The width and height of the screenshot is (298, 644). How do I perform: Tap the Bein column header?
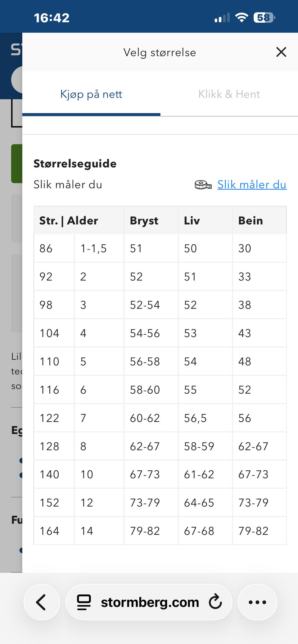coord(251,220)
